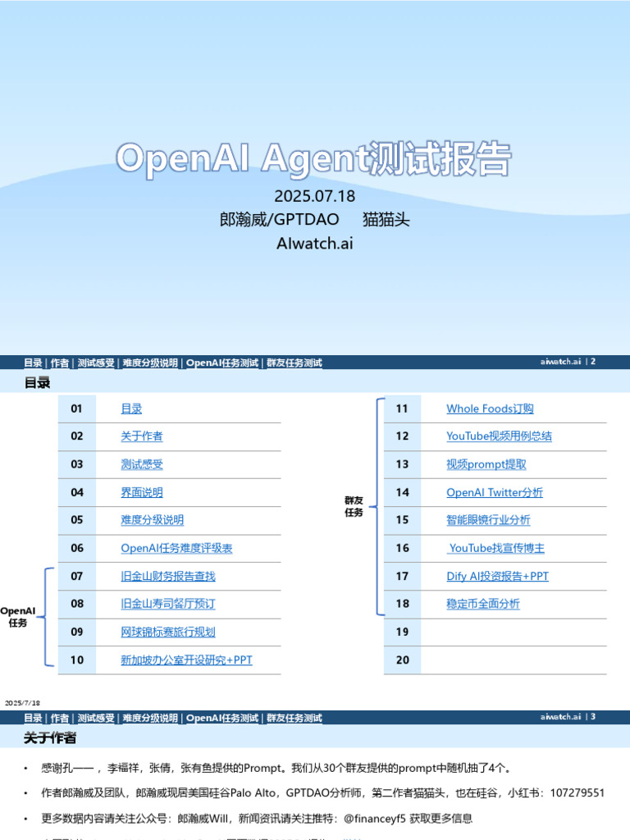This screenshot has width=630, height=840.
Task: Click the 群友任务 bracket label
Action: (354, 506)
